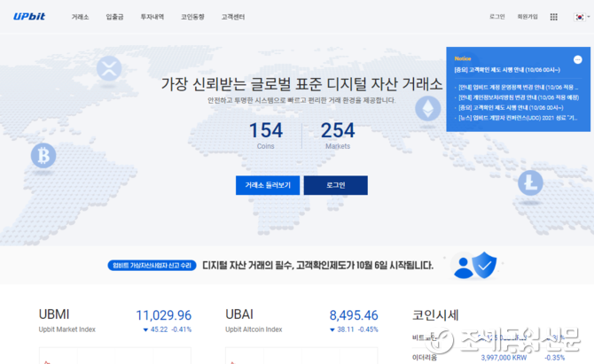
Task: Click the Litecoin coin icon
Action: (531, 182)
